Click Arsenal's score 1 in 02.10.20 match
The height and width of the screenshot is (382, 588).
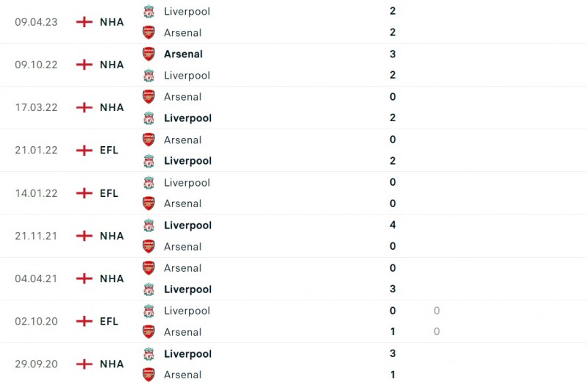point(393,332)
